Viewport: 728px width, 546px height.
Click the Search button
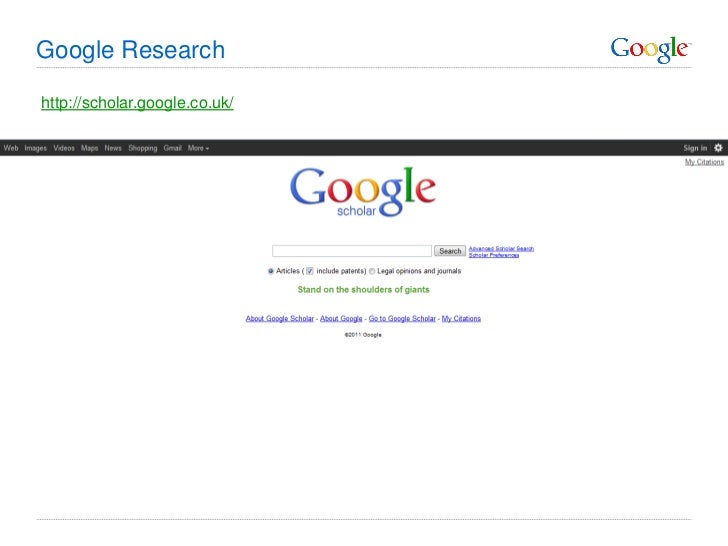tap(450, 251)
